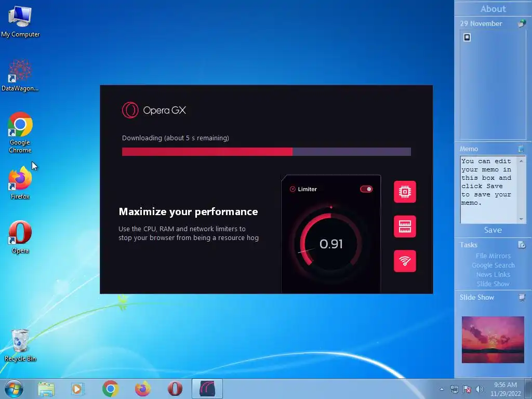Open the media player taskbar icon
The image size is (532, 399).
tap(78, 389)
